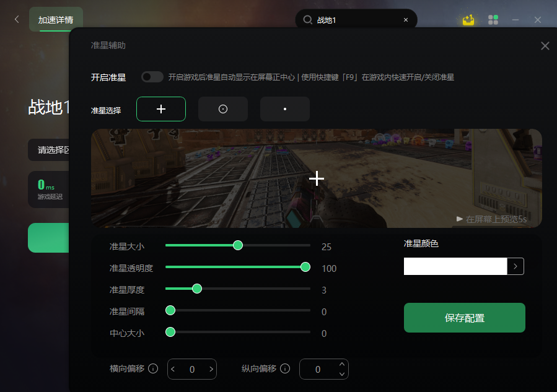Select the single dot crosshair style
This screenshot has height=392, width=557.
(285, 109)
